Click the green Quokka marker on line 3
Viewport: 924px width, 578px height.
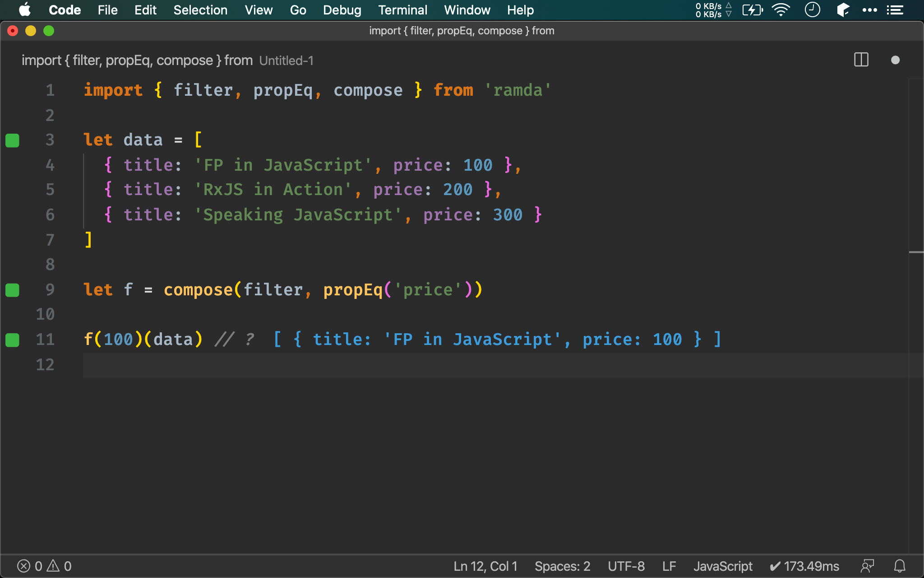coord(12,140)
